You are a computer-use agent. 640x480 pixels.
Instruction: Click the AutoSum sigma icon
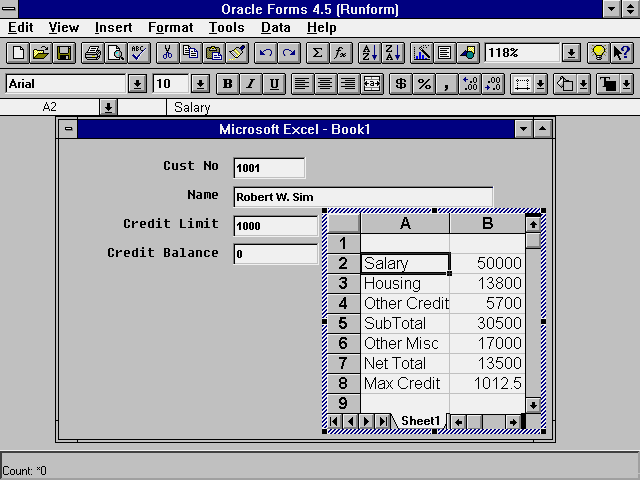[317, 53]
